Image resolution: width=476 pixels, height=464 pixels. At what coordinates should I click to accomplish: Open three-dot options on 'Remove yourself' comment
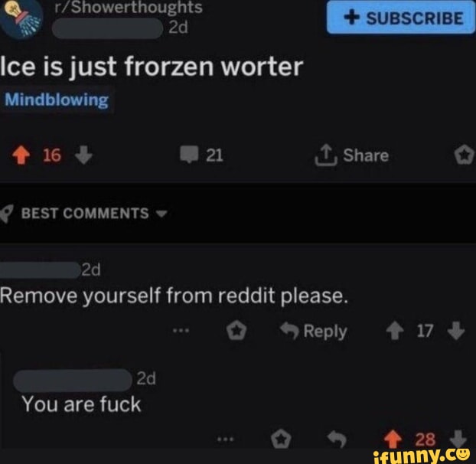(x=181, y=330)
